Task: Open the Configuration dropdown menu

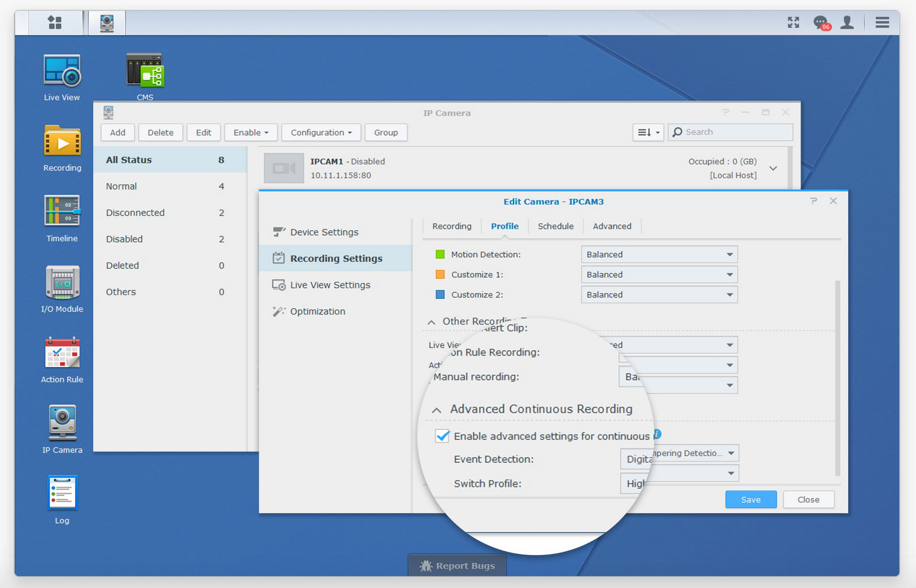Action: [x=321, y=132]
